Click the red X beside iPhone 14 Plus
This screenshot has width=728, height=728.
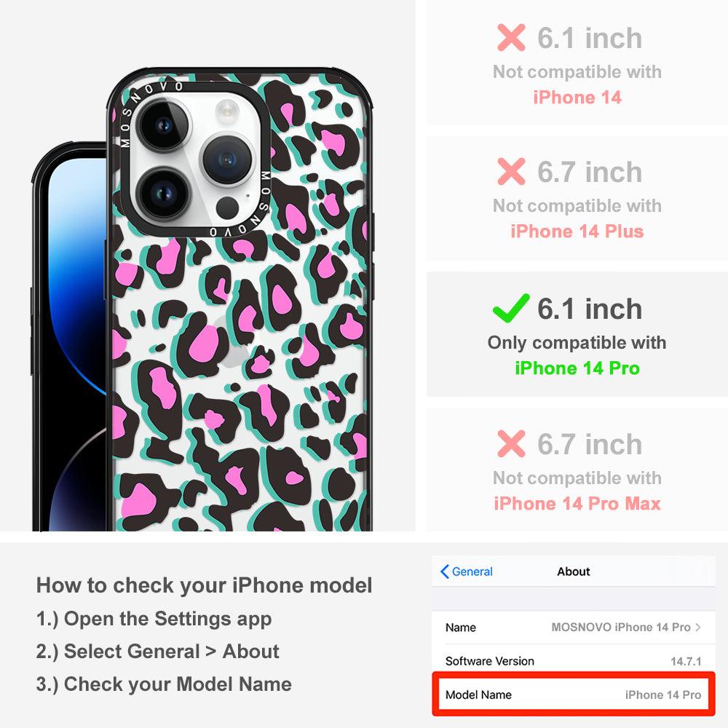(511, 171)
